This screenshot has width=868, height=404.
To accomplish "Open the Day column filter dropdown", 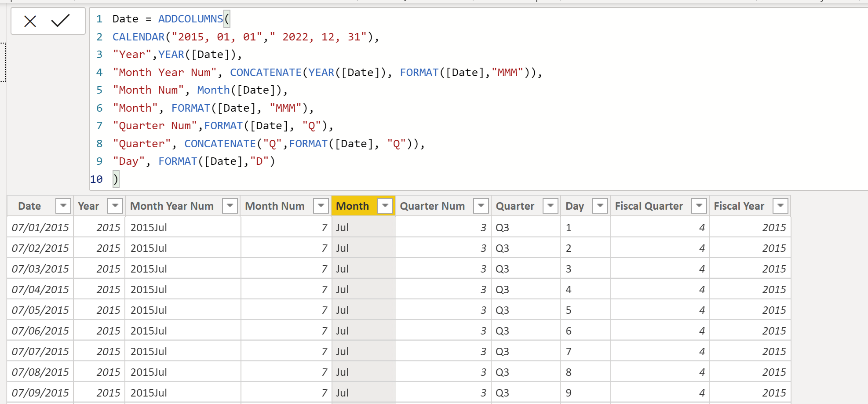I will [x=600, y=206].
